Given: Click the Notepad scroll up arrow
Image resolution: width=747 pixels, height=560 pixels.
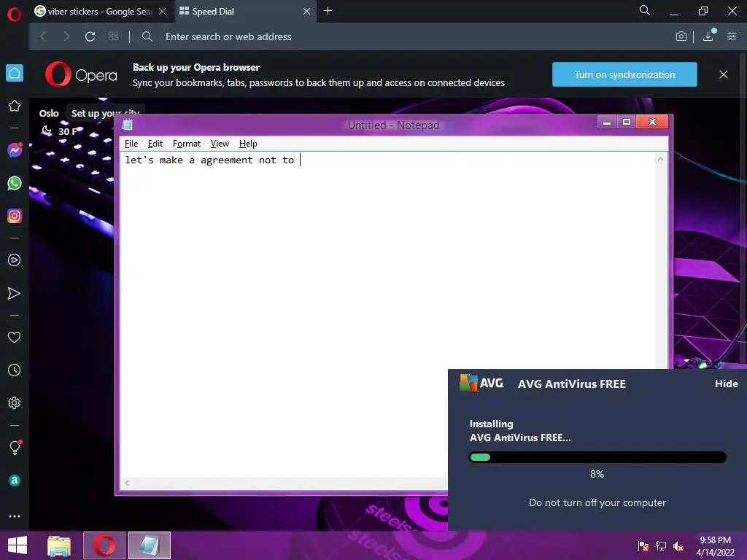Looking at the screenshot, I should pyautogui.click(x=660, y=159).
